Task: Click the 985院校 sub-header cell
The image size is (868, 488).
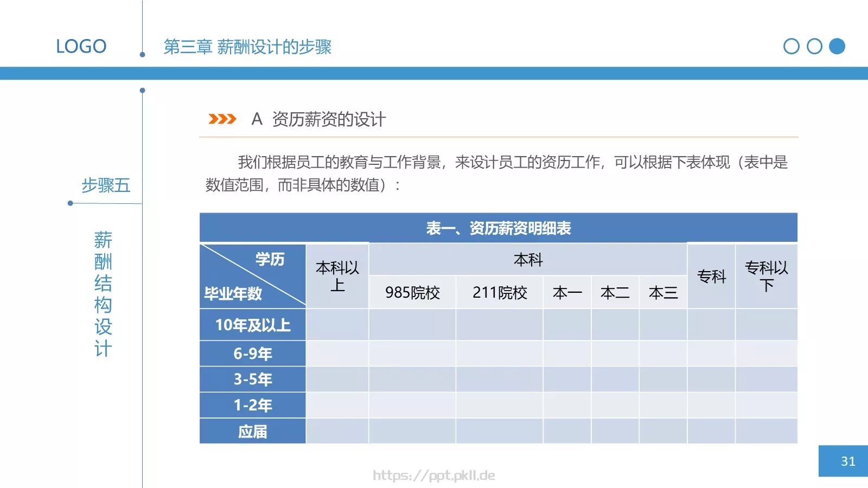Action: coord(412,293)
